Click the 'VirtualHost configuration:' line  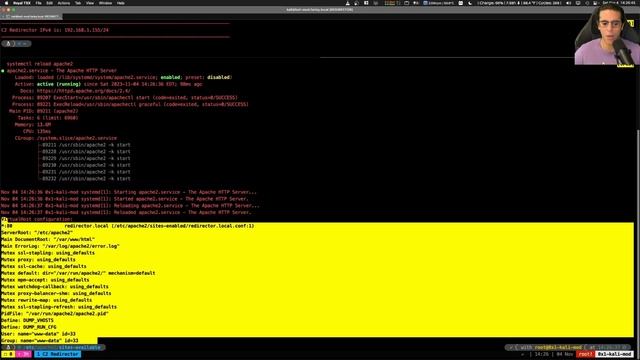click(x=37, y=219)
